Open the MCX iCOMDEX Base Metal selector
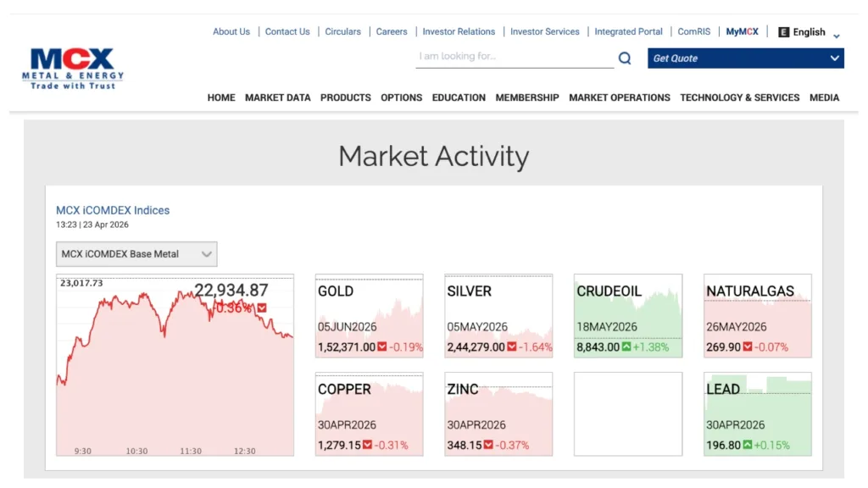This screenshot has height=488, width=868. [x=136, y=254]
